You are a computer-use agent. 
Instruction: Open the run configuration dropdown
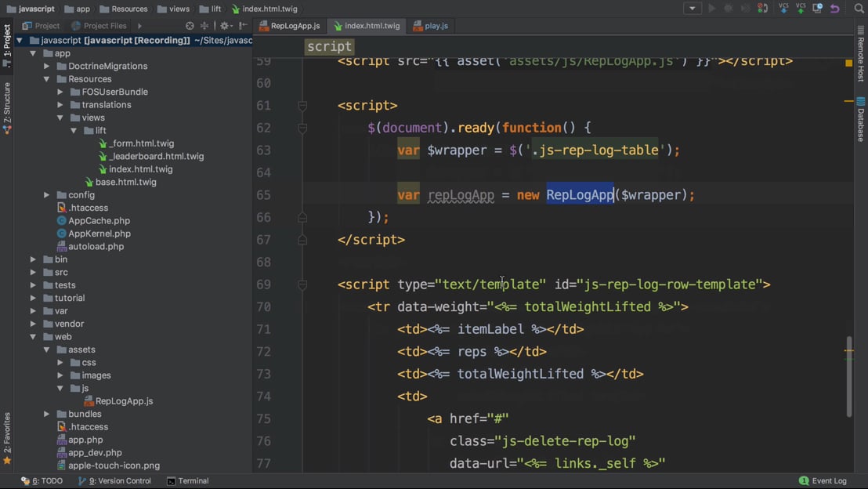(693, 9)
